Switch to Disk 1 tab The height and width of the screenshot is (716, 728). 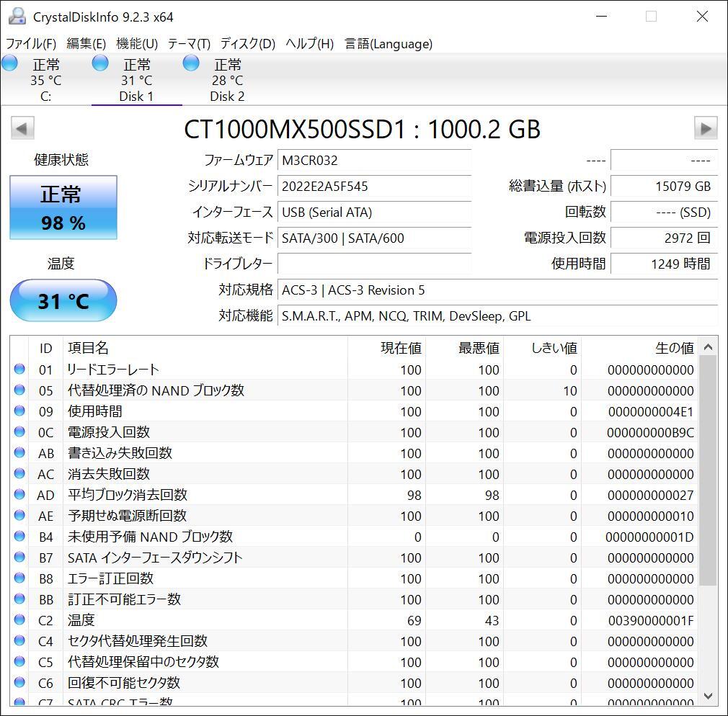click(x=136, y=80)
